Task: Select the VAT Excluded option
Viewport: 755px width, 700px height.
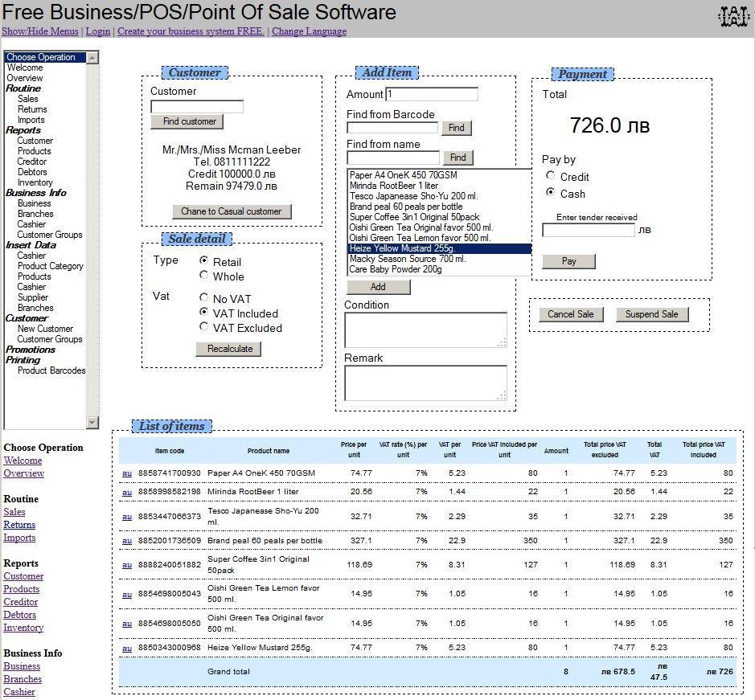Action: coord(204,327)
